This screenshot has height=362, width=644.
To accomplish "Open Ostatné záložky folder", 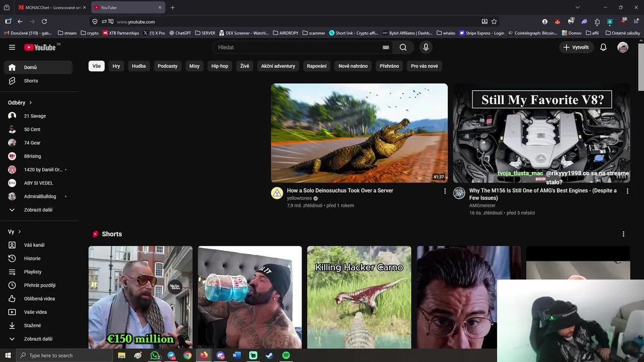I will [623, 33].
